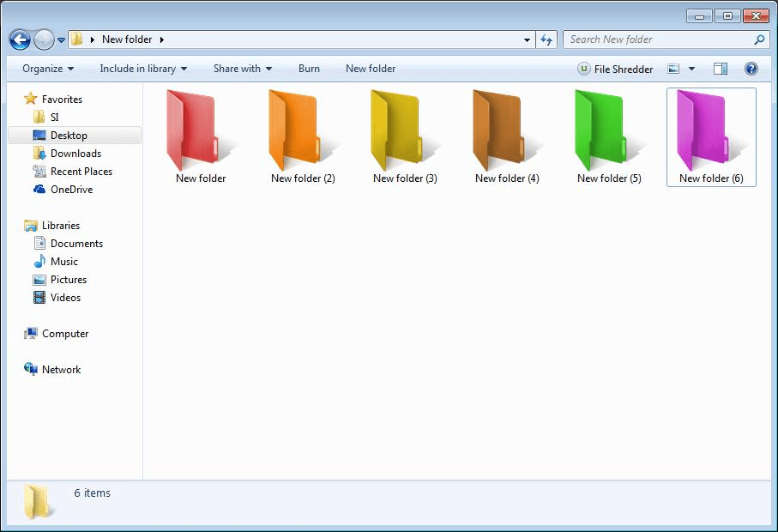Open the Help icon
This screenshot has height=532, width=778.
pyautogui.click(x=751, y=69)
